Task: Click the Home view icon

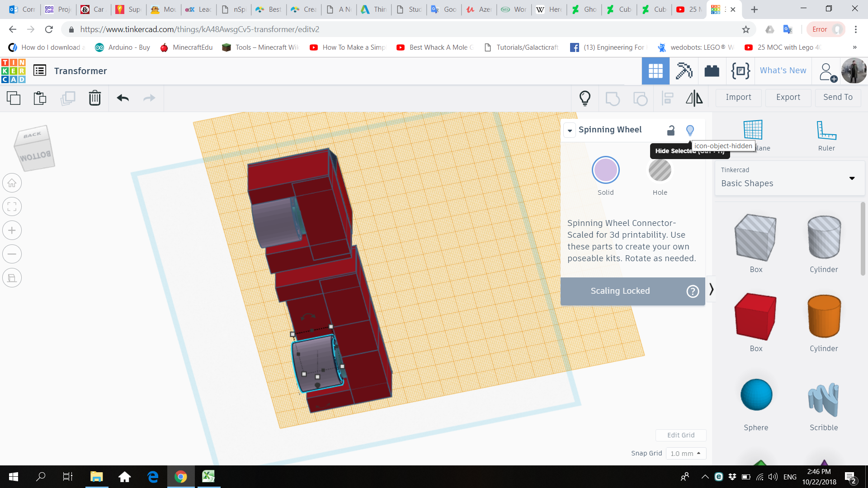Action: click(x=12, y=183)
